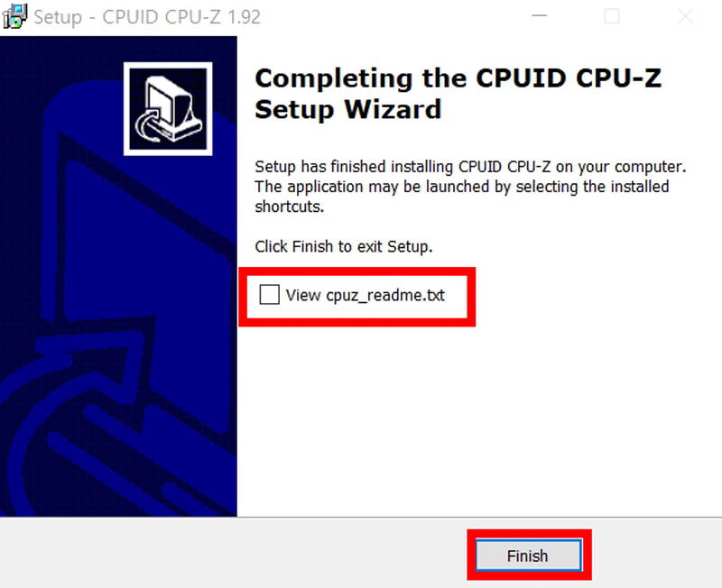Click the 'Completing the CPUID CPU-Z' heading line
The image size is (722, 588).
point(458,78)
